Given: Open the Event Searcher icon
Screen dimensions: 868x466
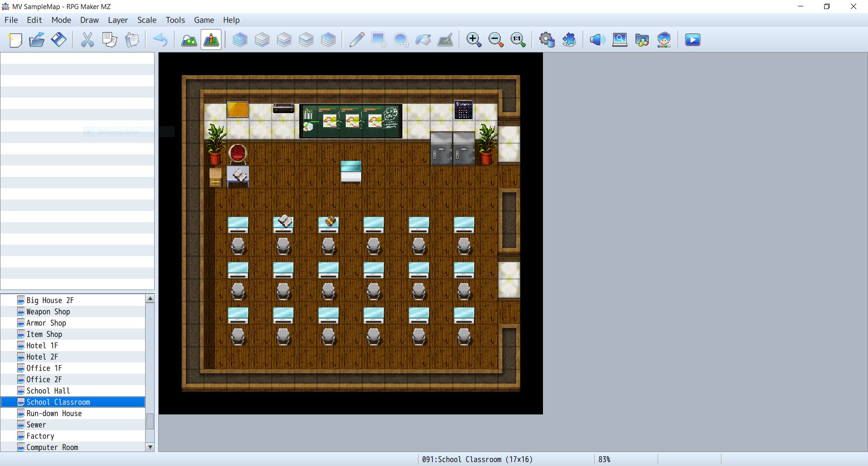Looking at the screenshot, I should point(620,40).
